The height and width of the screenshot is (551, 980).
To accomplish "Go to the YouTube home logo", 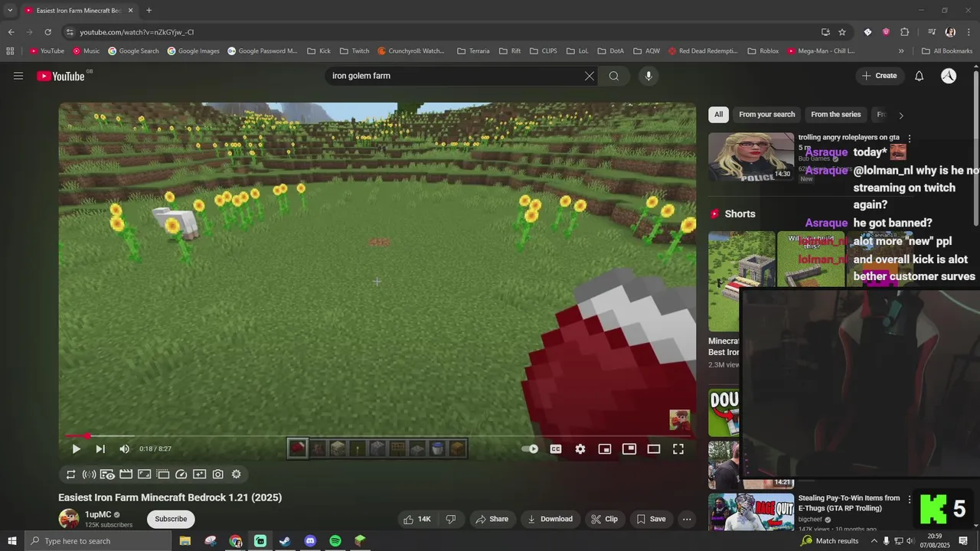I will pyautogui.click(x=60, y=76).
